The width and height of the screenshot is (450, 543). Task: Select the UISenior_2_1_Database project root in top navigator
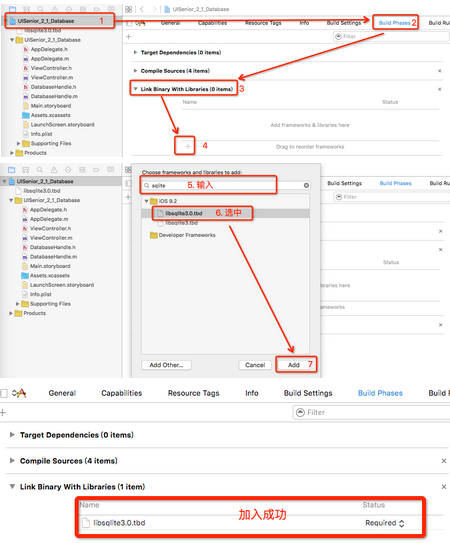pos(46,21)
